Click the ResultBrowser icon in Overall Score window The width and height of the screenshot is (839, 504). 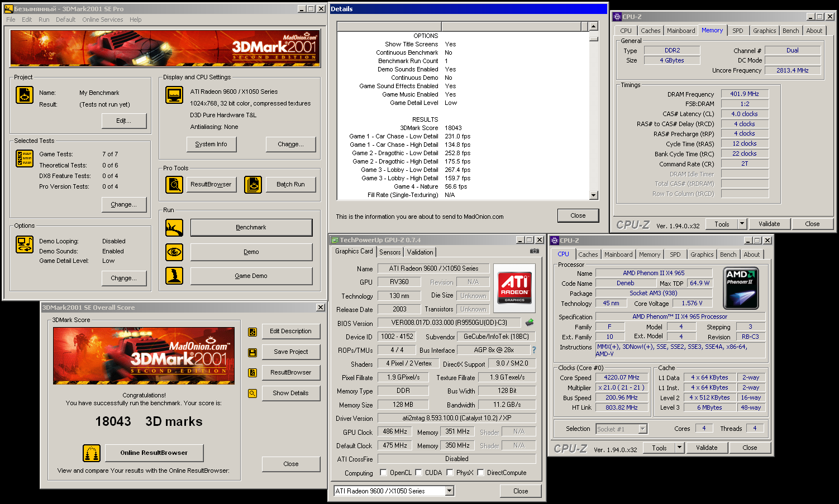[252, 373]
